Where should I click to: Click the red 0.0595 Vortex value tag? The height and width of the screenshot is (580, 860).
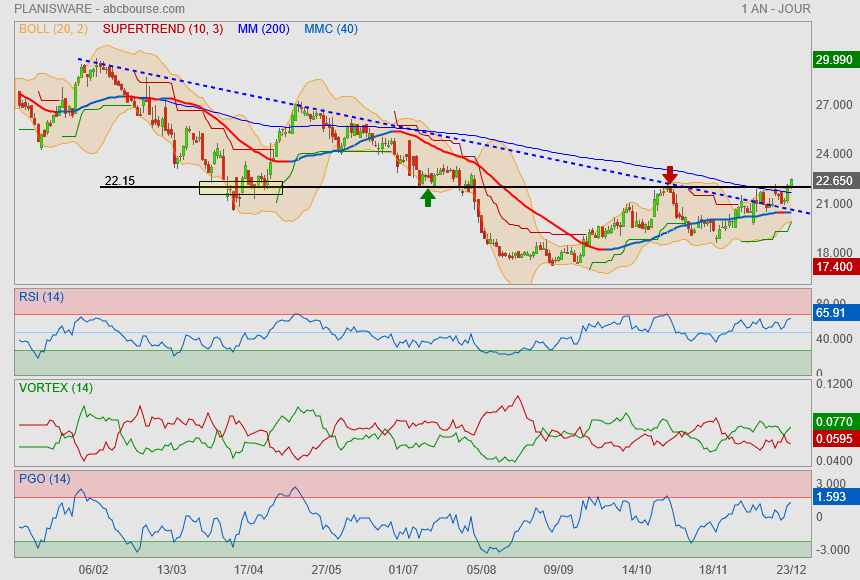click(833, 438)
